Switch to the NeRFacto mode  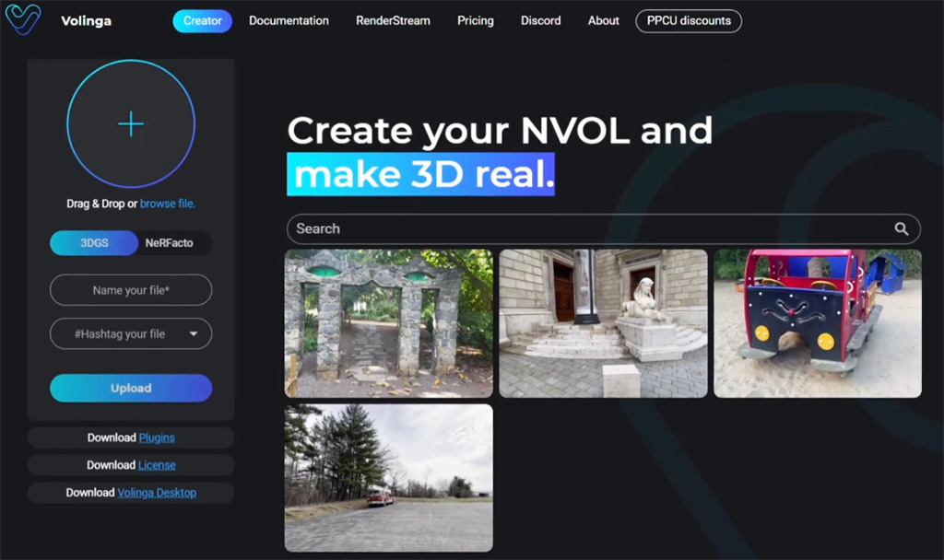(x=170, y=243)
